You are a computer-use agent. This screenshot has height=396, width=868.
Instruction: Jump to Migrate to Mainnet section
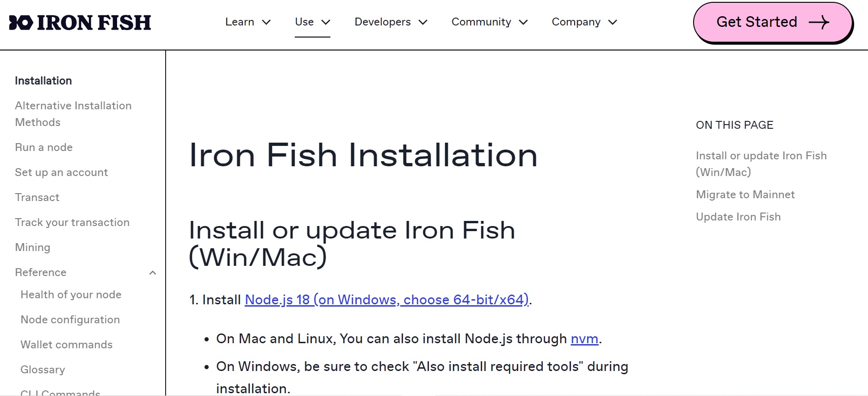pyautogui.click(x=745, y=195)
